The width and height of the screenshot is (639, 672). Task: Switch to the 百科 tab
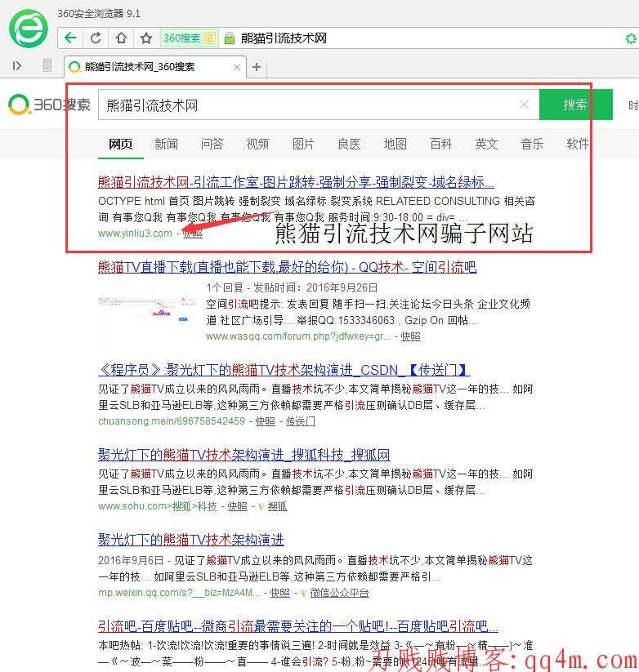tap(441, 144)
